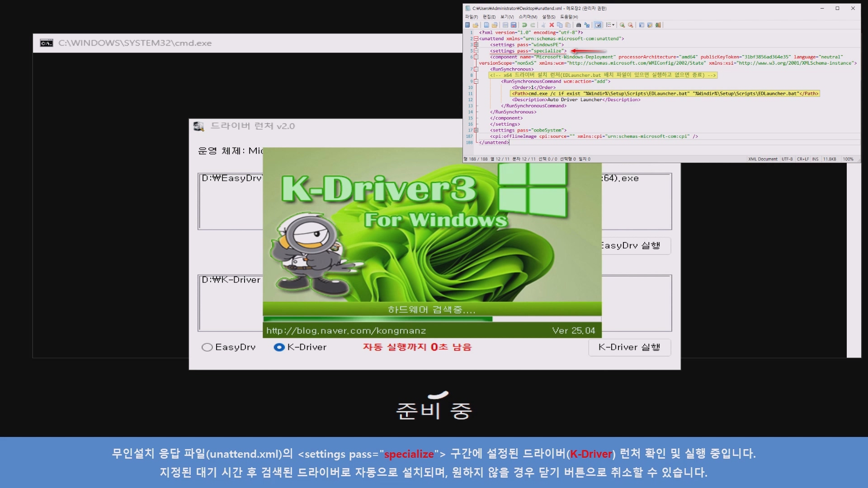
Task: Expand the oobeSystem settings fold marker
Action: tap(476, 130)
